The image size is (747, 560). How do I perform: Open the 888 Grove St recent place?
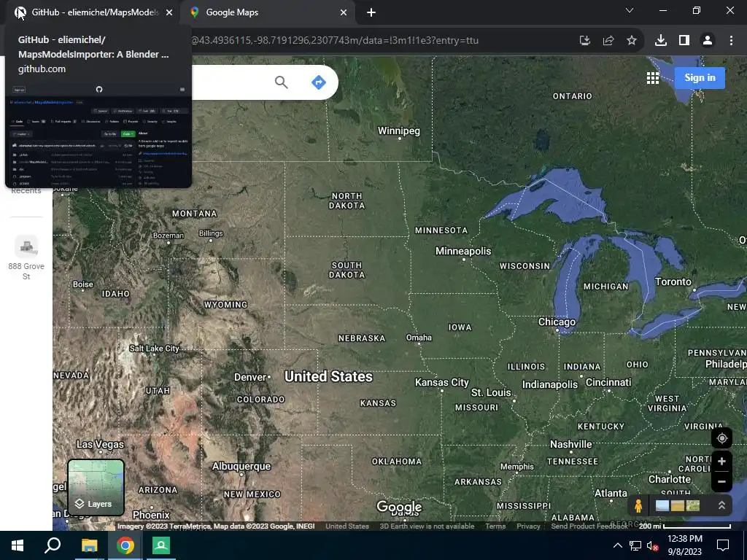26,257
